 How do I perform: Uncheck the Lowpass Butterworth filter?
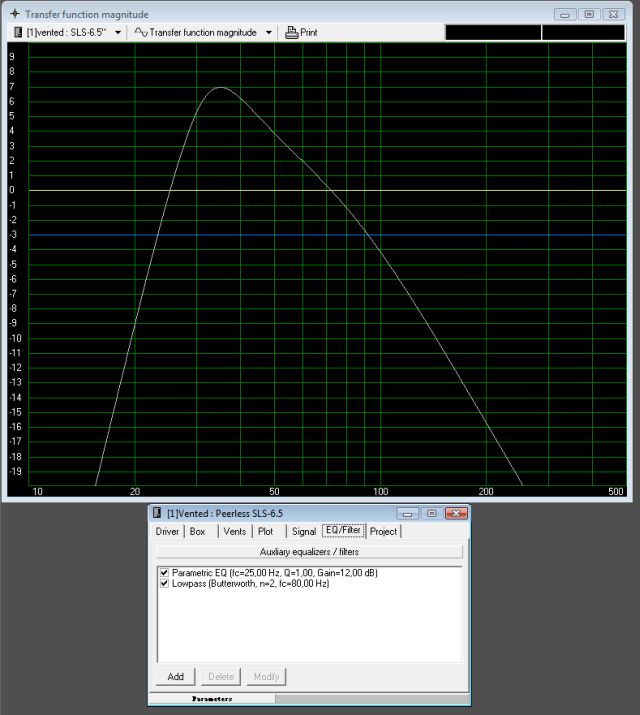[164, 583]
